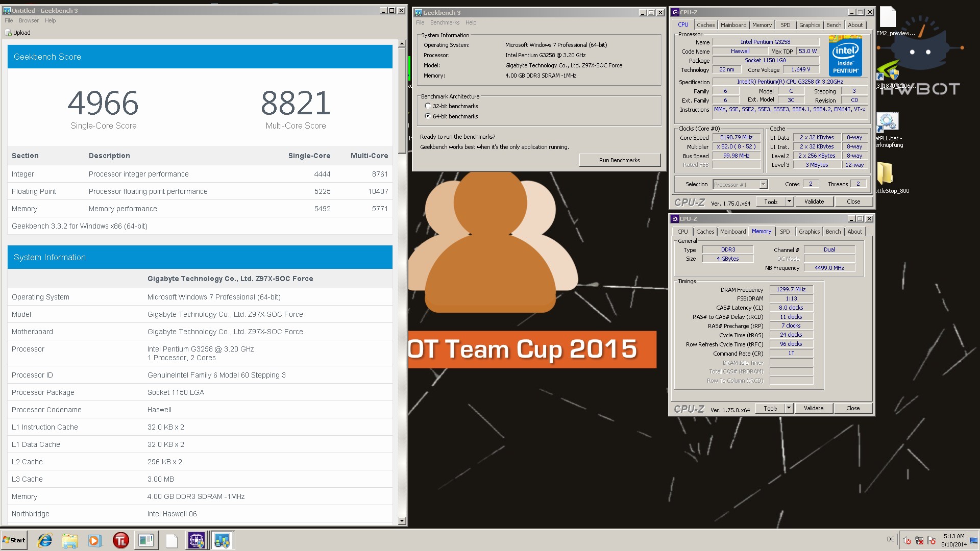980x551 pixels.
Task: Switch to Geekbench via its taskbar icon
Action: pyautogui.click(x=222, y=540)
